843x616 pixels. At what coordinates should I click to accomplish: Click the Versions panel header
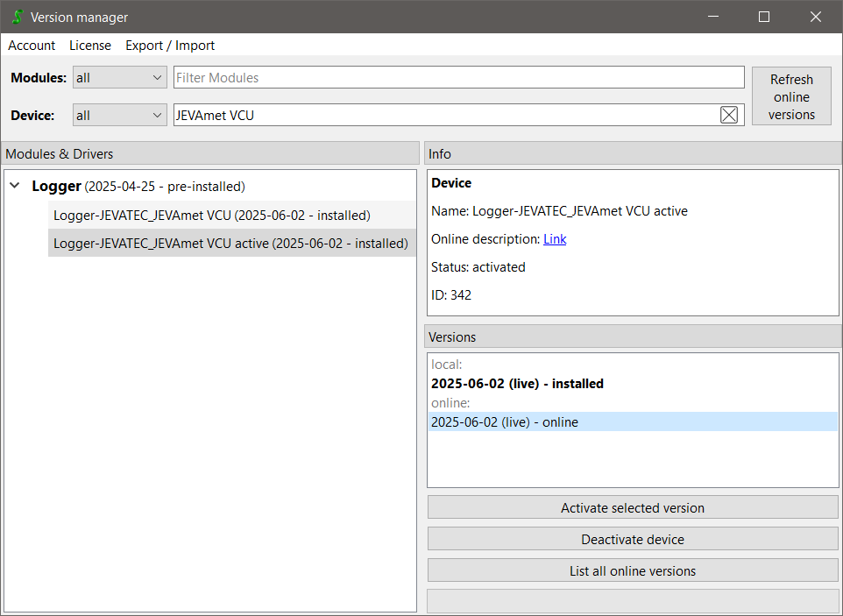pos(633,337)
